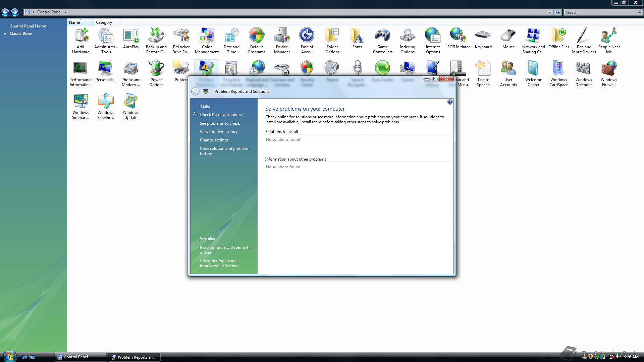Viewport: 644px width, 362px height.
Task: Open Administrative Tools icon
Action: pyautogui.click(x=106, y=41)
